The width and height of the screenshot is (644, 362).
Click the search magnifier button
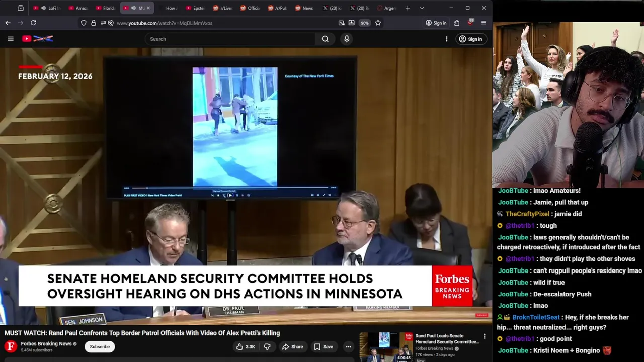tap(325, 39)
